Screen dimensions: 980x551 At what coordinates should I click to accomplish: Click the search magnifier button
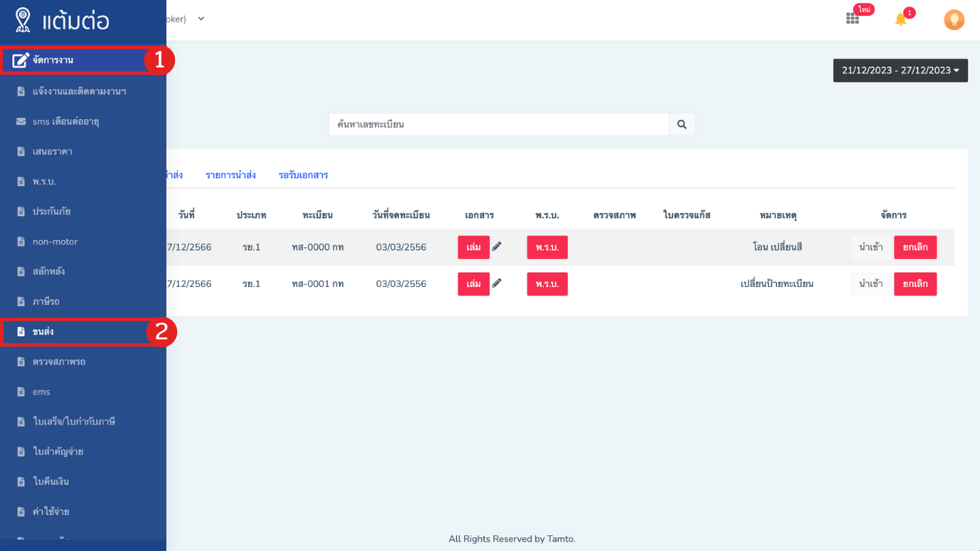[682, 124]
